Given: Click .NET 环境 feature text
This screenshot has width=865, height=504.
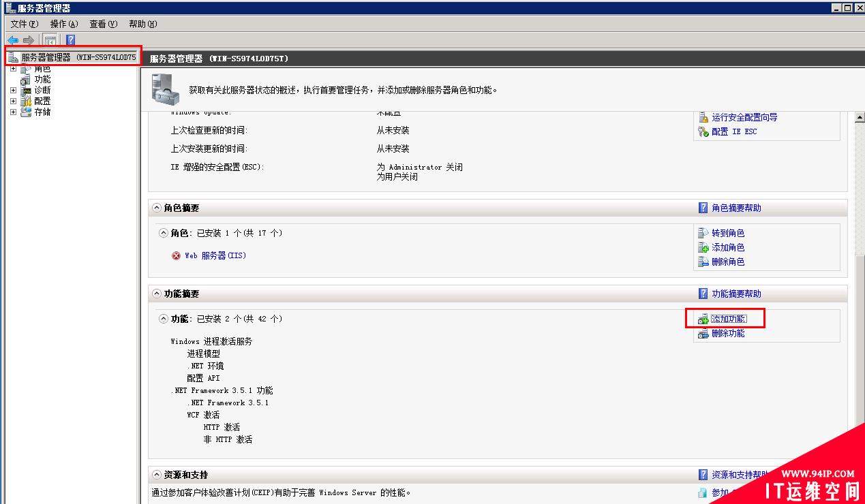Looking at the screenshot, I should tap(205, 366).
